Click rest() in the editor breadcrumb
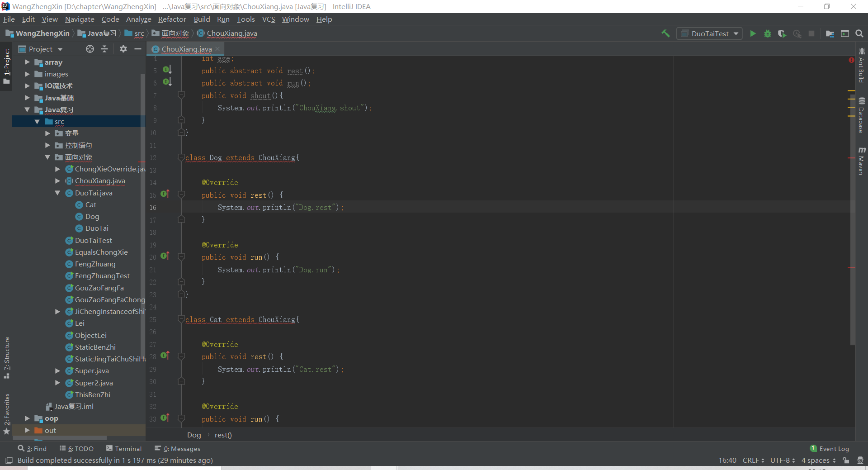The image size is (868, 470). 223,435
